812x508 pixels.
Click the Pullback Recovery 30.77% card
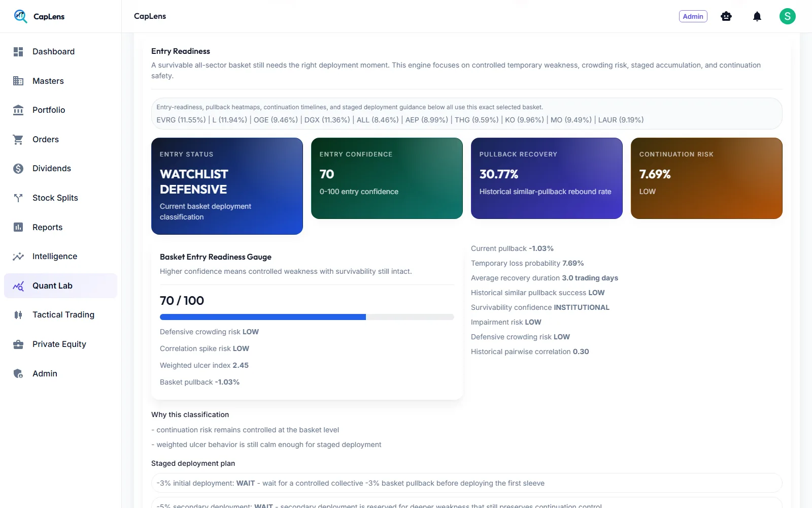(547, 178)
